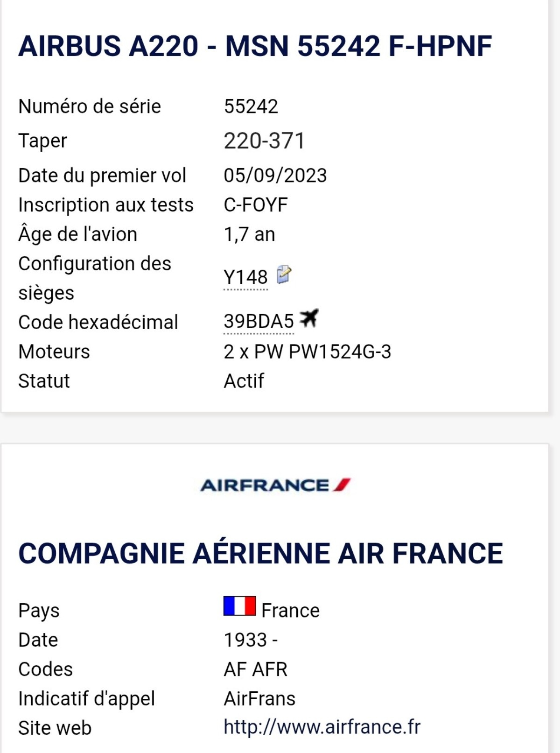Click the test registration C-FOYF
The width and height of the screenshot is (560, 753).
[256, 205]
